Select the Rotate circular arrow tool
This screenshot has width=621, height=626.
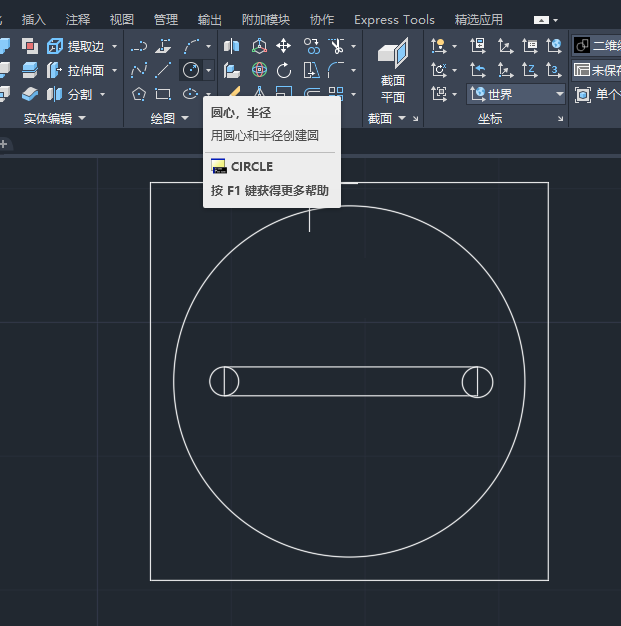(284, 71)
